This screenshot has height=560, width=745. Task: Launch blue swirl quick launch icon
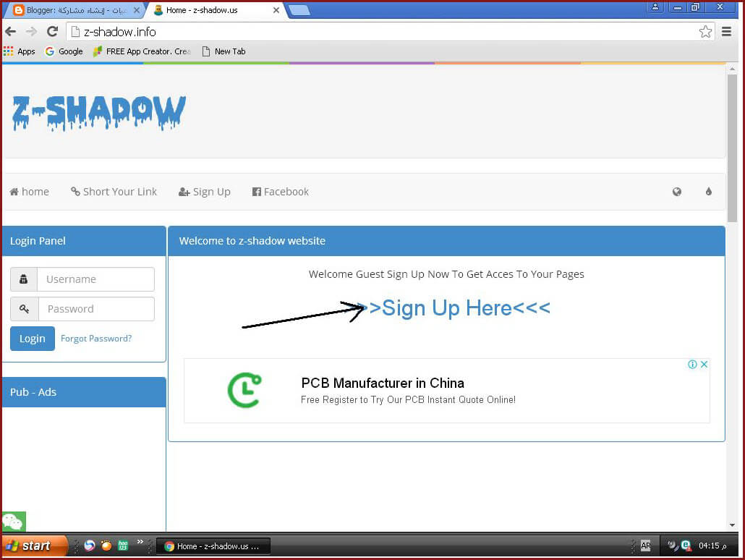tap(89, 546)
